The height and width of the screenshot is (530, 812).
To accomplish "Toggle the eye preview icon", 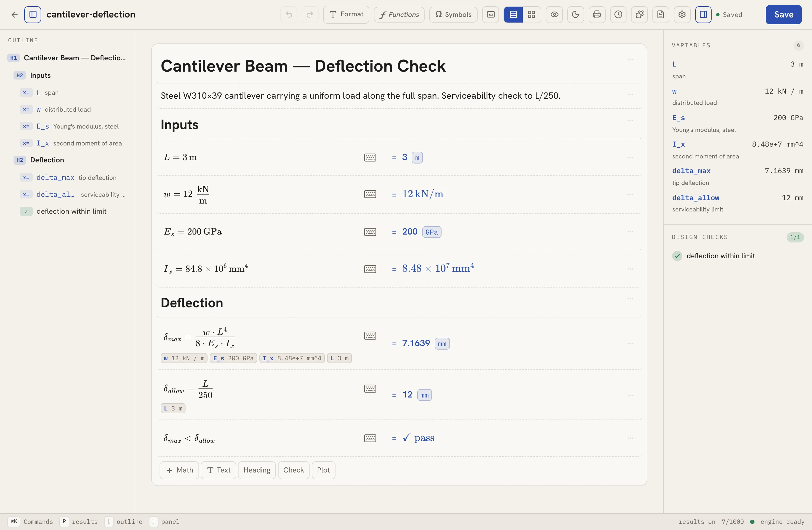I will (x=554, y=15).
